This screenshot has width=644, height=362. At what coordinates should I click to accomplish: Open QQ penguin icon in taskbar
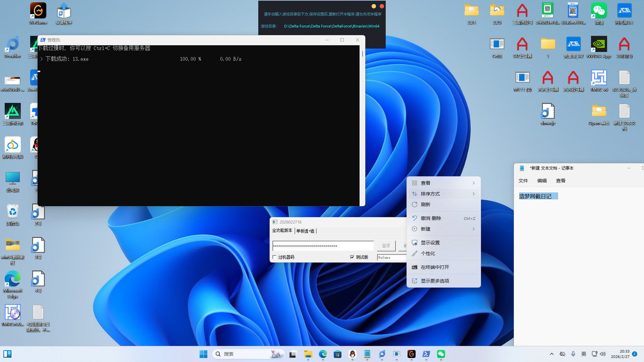click(353, 354)
